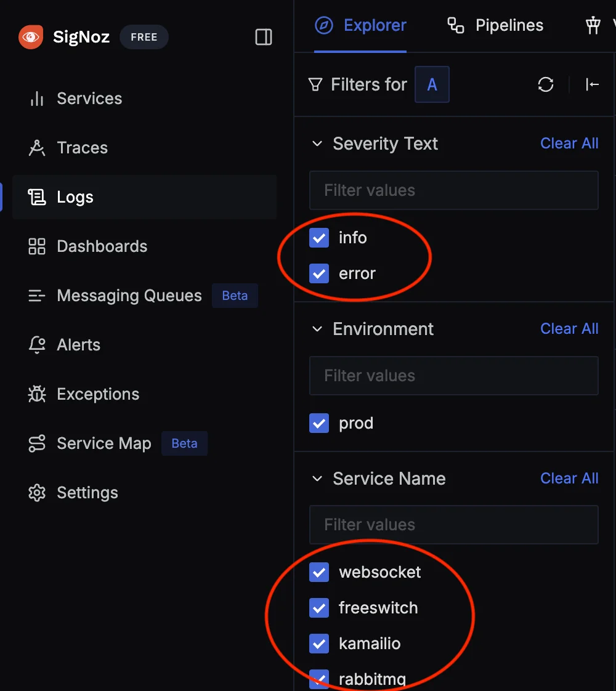Reset filters with the refresh icon
This screenshot has height=691, width=616.
tap(546, 84)
